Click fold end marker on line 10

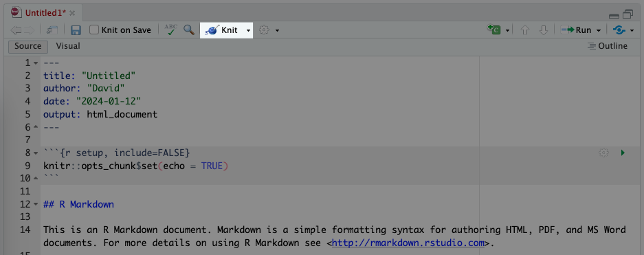(x=36, y=179)
